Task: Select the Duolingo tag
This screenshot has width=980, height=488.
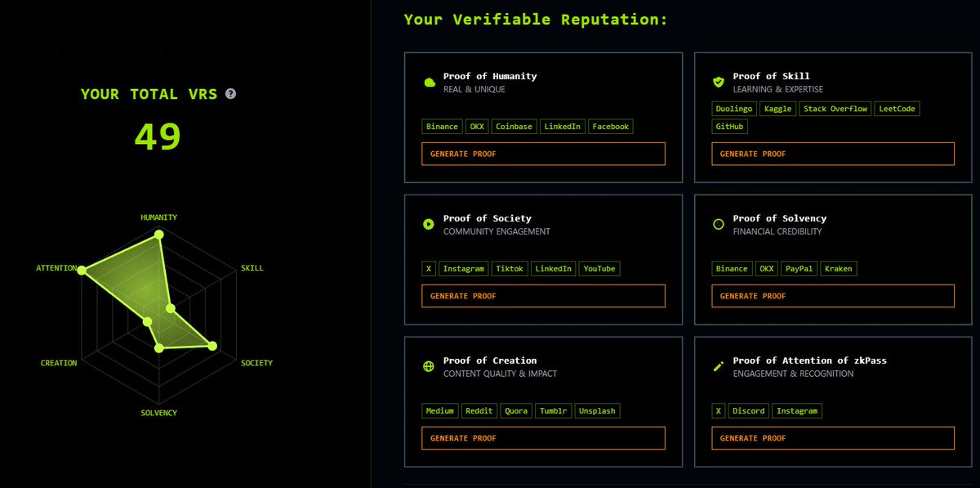Action: [734, 109]
